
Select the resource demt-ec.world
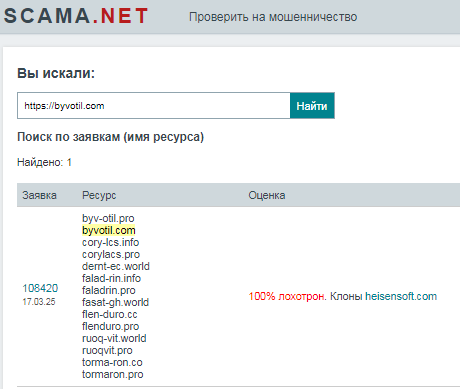tap(116, 266)
